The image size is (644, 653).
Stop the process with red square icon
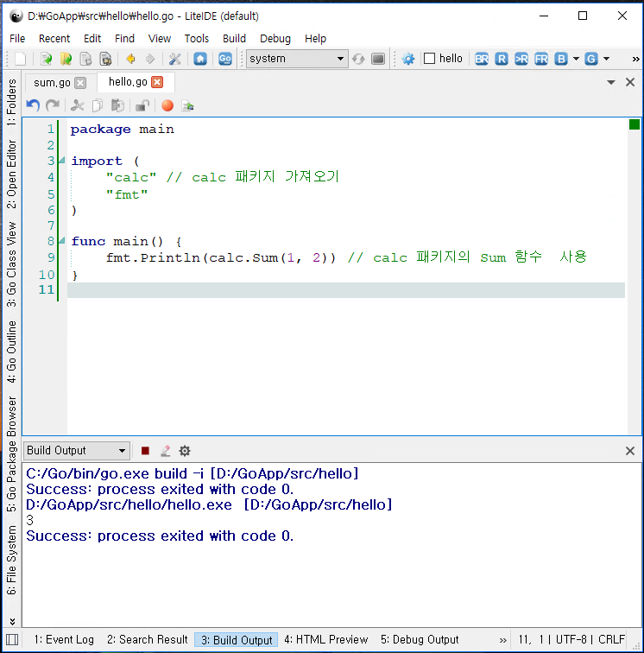[x=145, y=450]
